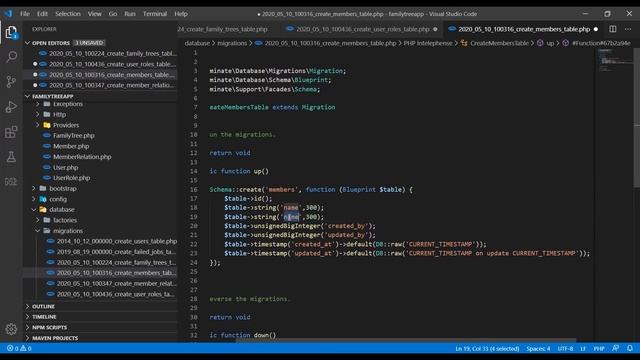Open the Explorer view in activity bar
The height and width of the screenshot is (360, 640).
(x=11, y=32)
